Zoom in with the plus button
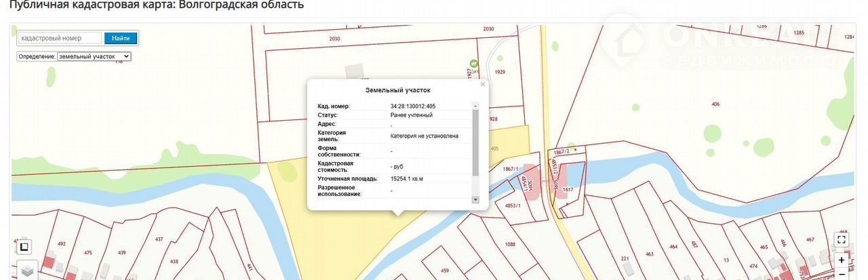The width and height of the screenshot is (868, 280). [841, 260]
